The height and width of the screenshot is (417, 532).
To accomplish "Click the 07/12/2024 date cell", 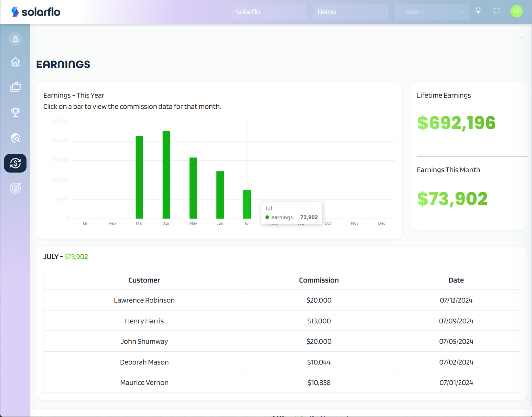I will click(456, 300).
